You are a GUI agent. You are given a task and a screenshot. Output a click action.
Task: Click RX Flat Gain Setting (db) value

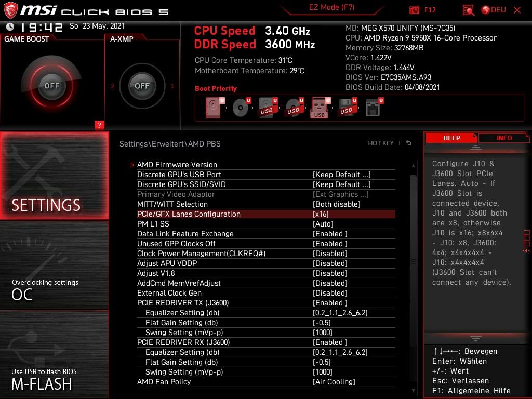click(x=322, y=362)
